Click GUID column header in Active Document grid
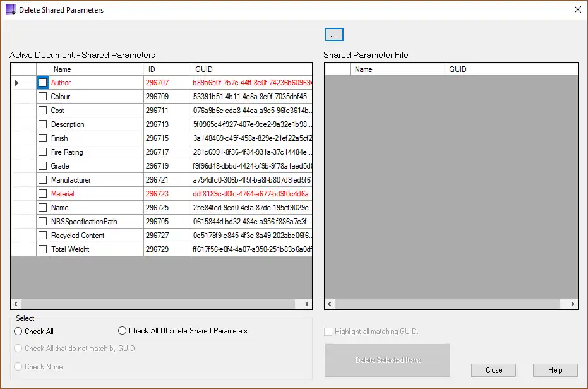 pos(251,69)
